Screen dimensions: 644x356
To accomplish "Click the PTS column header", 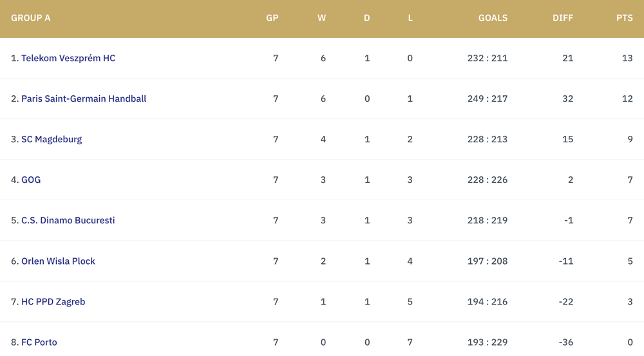I will click(625, 18).
